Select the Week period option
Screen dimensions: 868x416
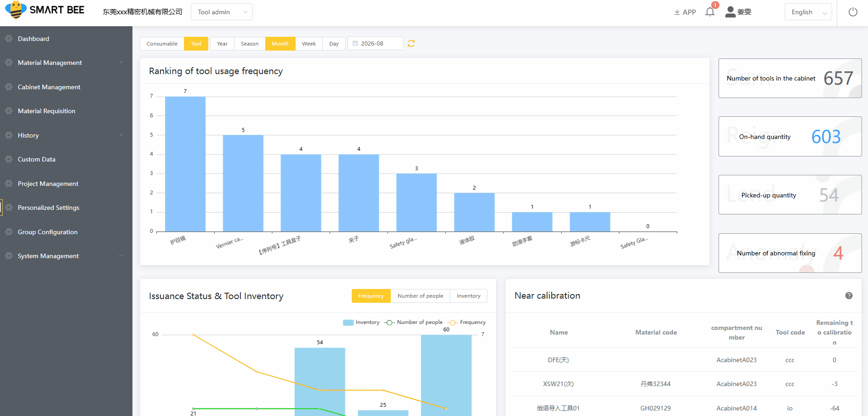click(309, 44)
